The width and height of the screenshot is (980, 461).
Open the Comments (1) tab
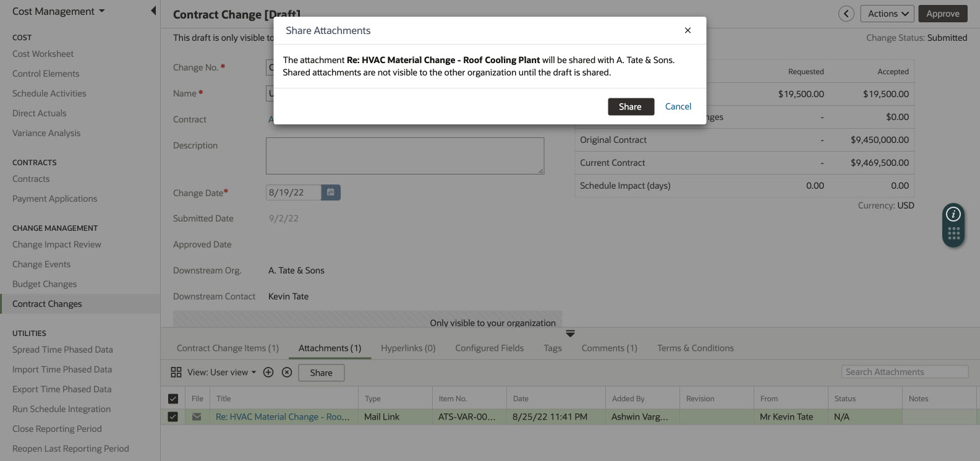click(609, 348)
